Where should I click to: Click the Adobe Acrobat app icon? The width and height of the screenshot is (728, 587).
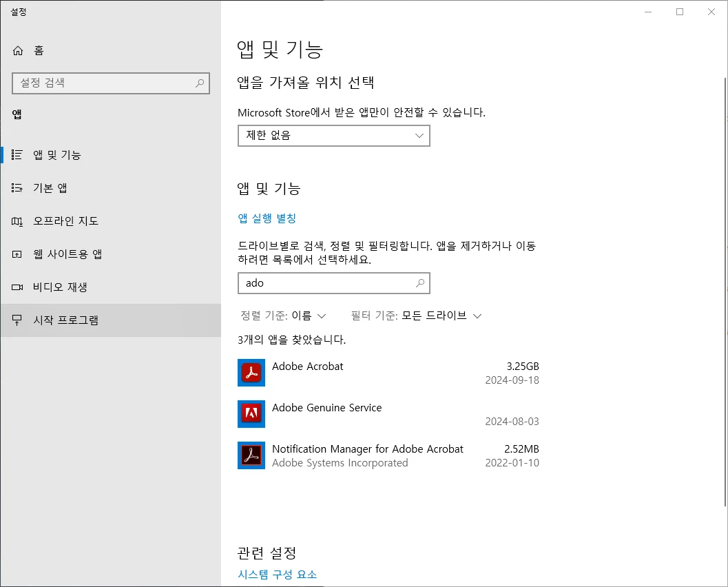[x=251, y=373]
